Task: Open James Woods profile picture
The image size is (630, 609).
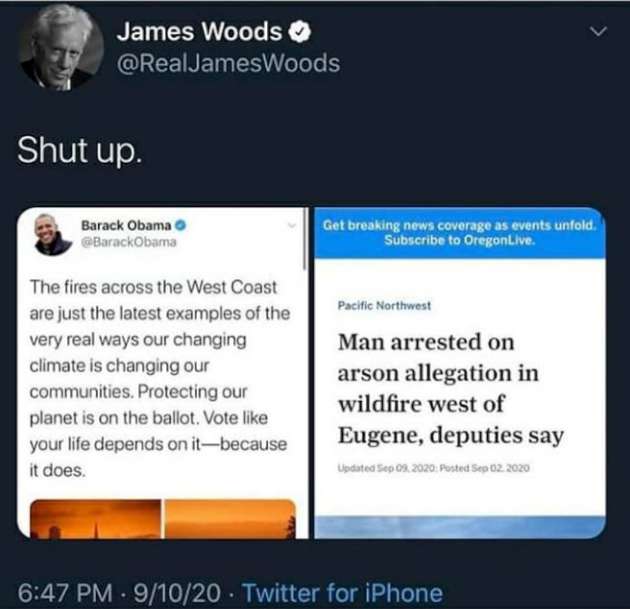Action: [62, 47]
